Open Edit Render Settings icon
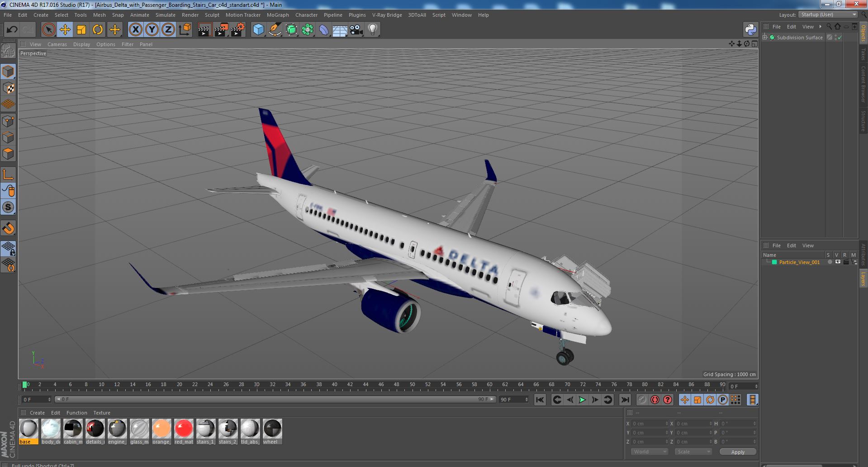The height and width of the screenshot is (467, 868). [x=237, y=30]
